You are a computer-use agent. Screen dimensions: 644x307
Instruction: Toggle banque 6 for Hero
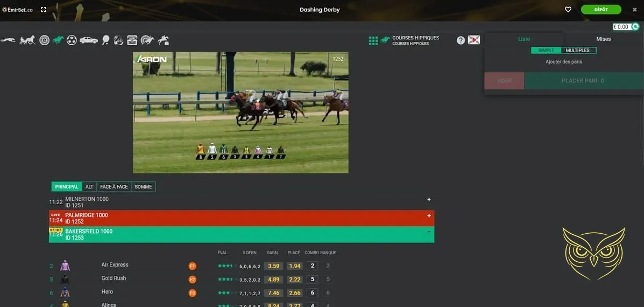pyautogui.click(x=328, y=292)
